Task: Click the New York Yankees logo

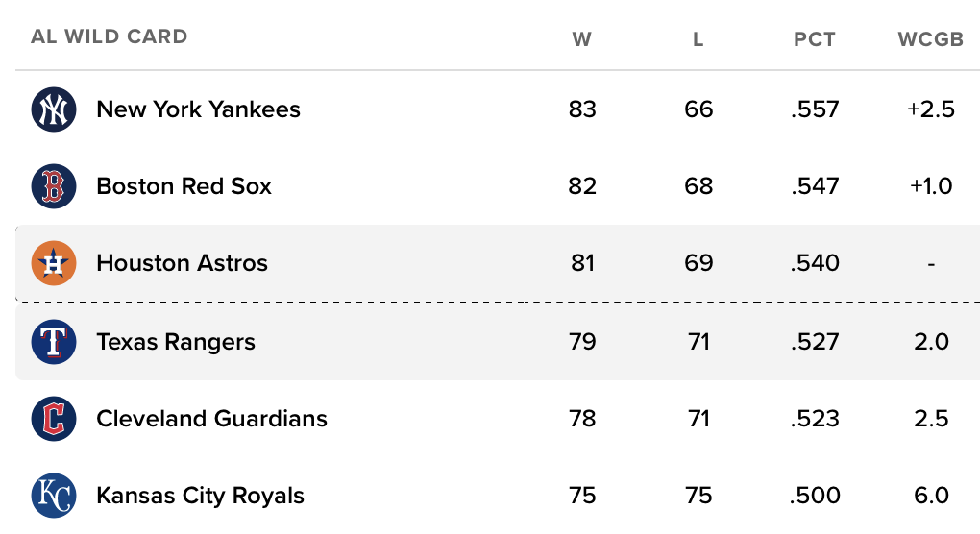Action: pyautogui.click(x=53, y=109)
